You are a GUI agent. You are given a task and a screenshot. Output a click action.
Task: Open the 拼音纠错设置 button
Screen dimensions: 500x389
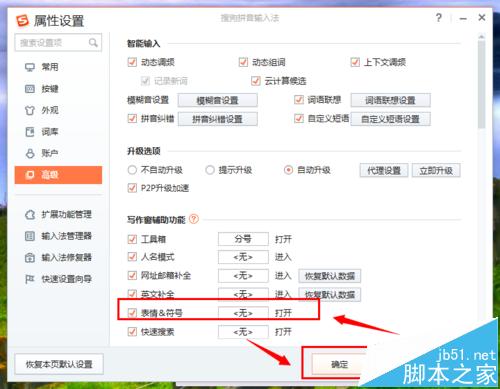coord(218,119)
